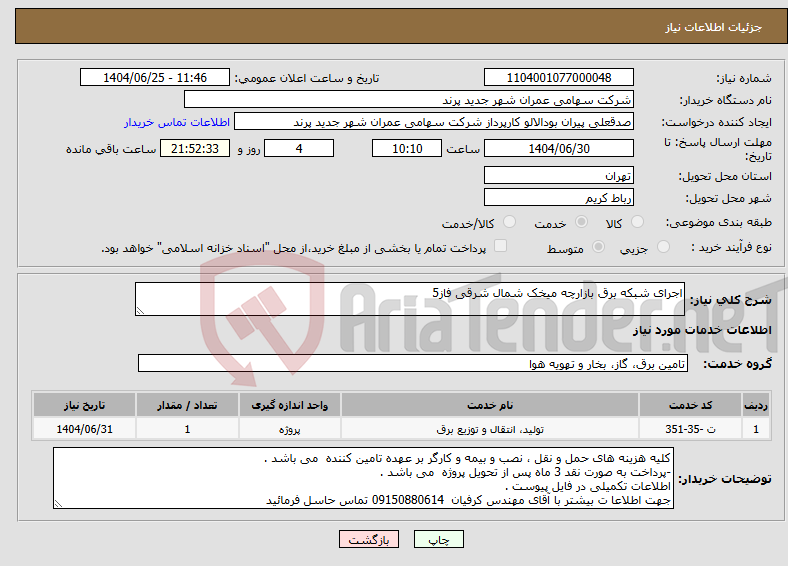788x566 pixels.
Task: Click the remaining days field 4
Action: (x=299, y=148)
